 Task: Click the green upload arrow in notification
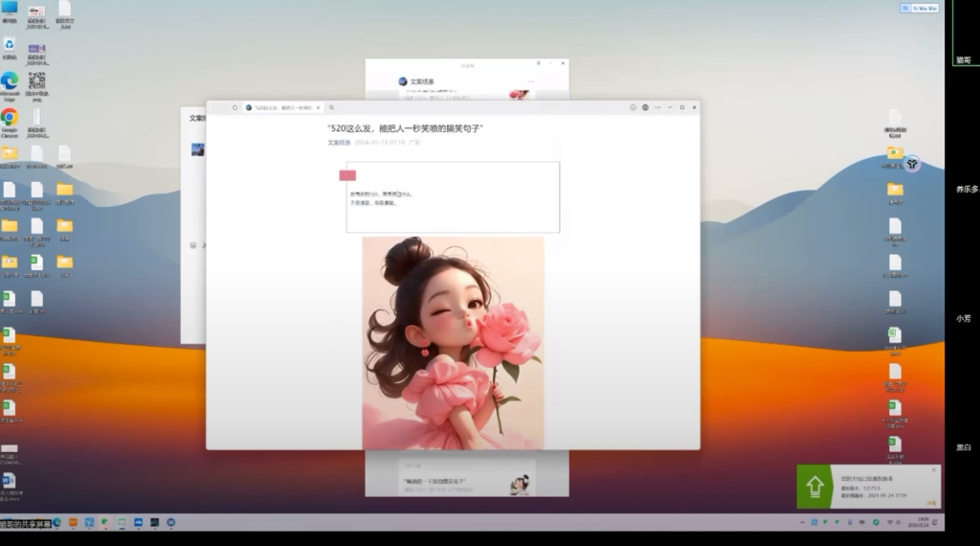click(x=814, y=487)
